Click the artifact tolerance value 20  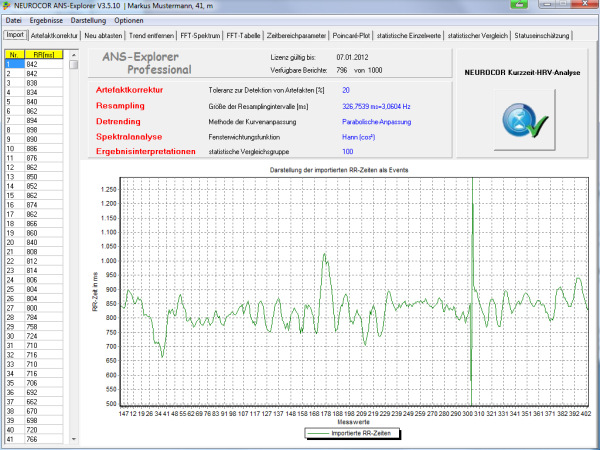coord(346,90)
